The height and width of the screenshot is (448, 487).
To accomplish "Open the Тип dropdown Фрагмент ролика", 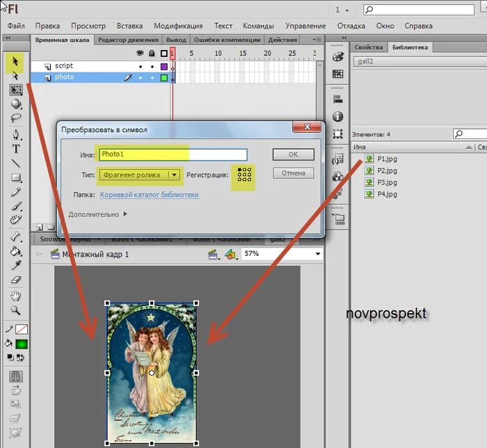I will point(139,175).
